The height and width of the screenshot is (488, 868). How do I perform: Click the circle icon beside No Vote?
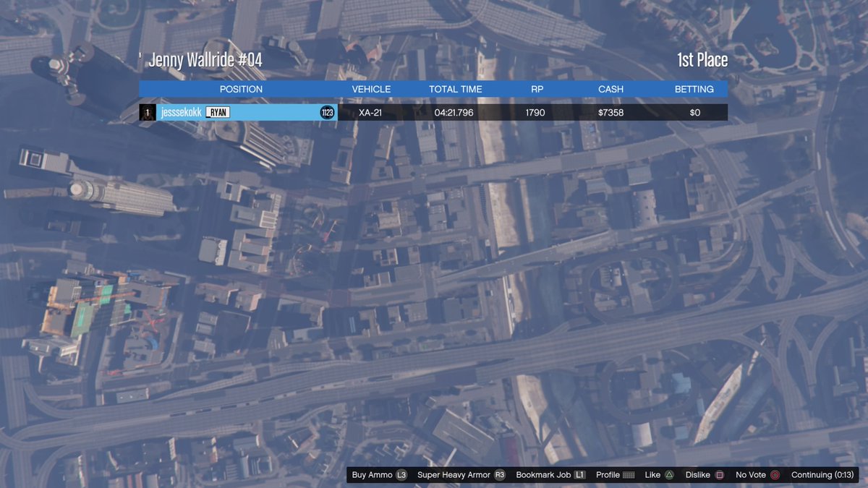775,475
